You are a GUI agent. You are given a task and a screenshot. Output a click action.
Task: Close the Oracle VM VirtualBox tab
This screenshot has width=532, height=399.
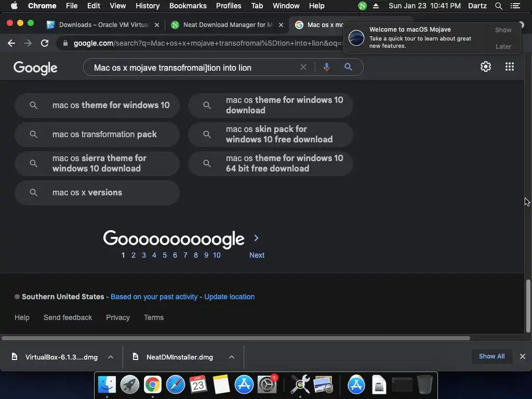157,25
